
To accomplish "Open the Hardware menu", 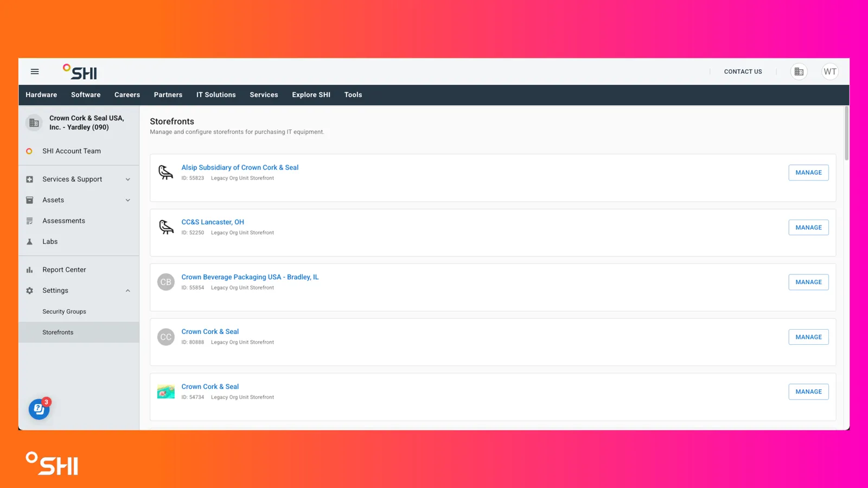I will (x=41, y=95).
